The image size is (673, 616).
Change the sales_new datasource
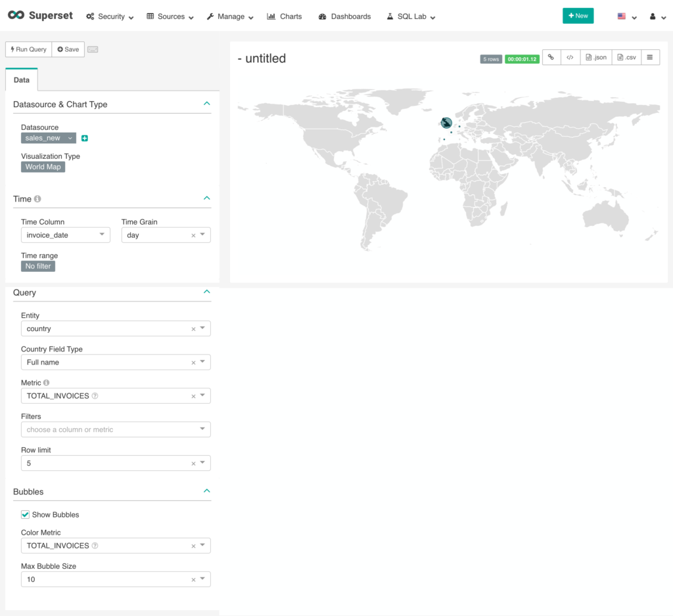(49, 138)
